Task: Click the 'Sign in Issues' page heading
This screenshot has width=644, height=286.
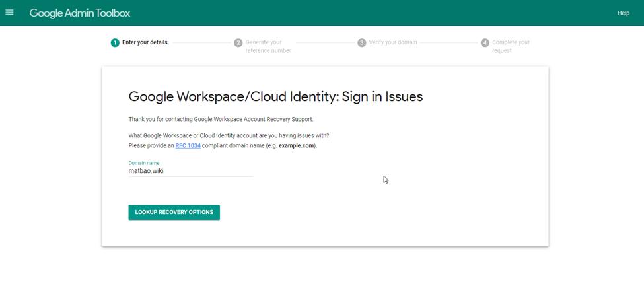Action: (275, 97)
